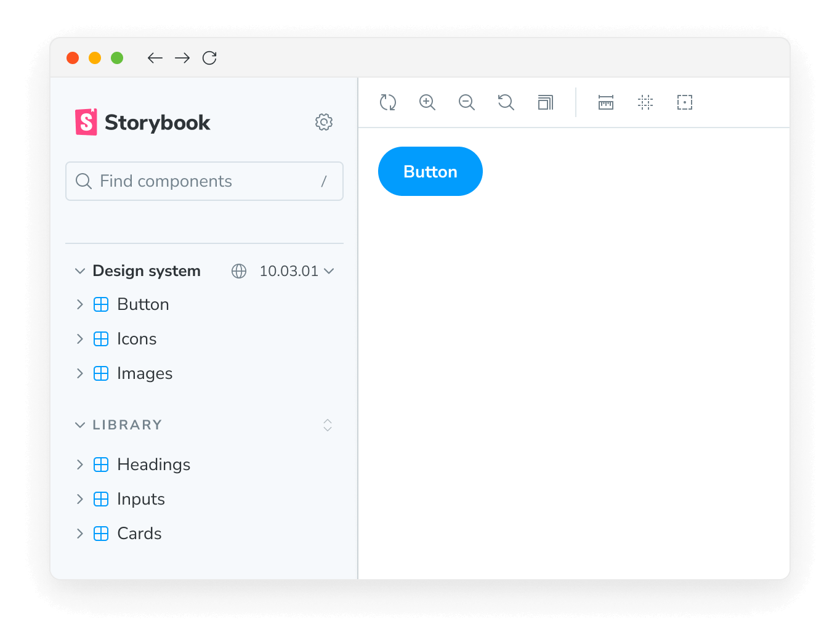840x642 pixels.
Task: Open the Storybook settings menu
Action: tap(324, 122)
